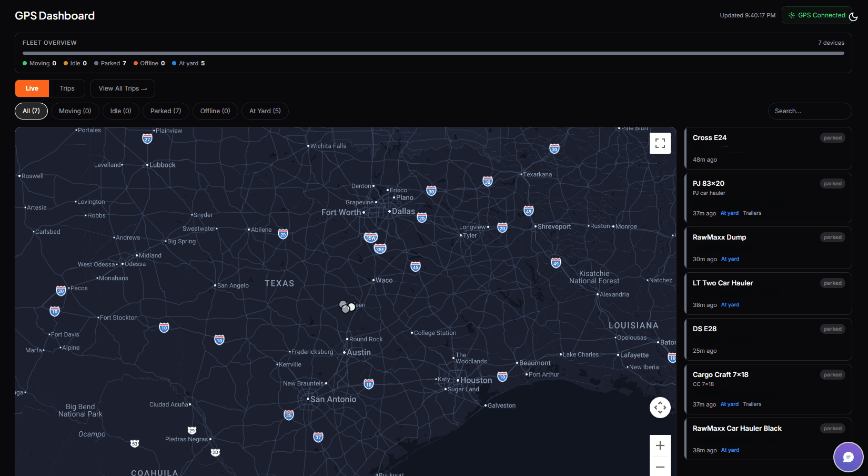The height and width of the screenshot is (476, 868).
Task: Click the GPS Connected status indicator
Action: [x=817, y=15]
